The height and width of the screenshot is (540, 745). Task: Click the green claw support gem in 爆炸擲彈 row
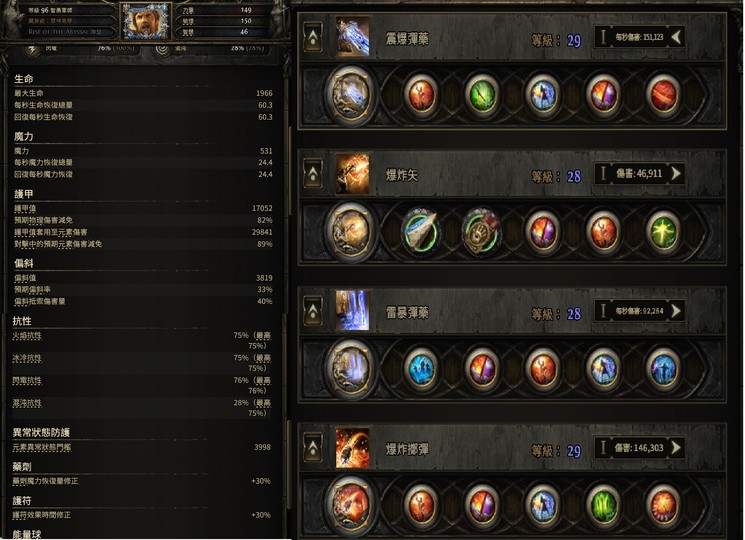(602, 504)
